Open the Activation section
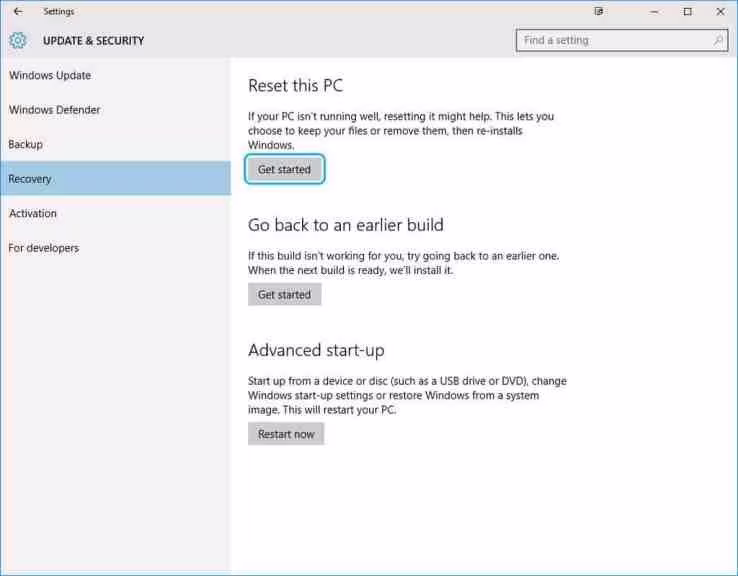Screen dimensions: 738x576 115,213
